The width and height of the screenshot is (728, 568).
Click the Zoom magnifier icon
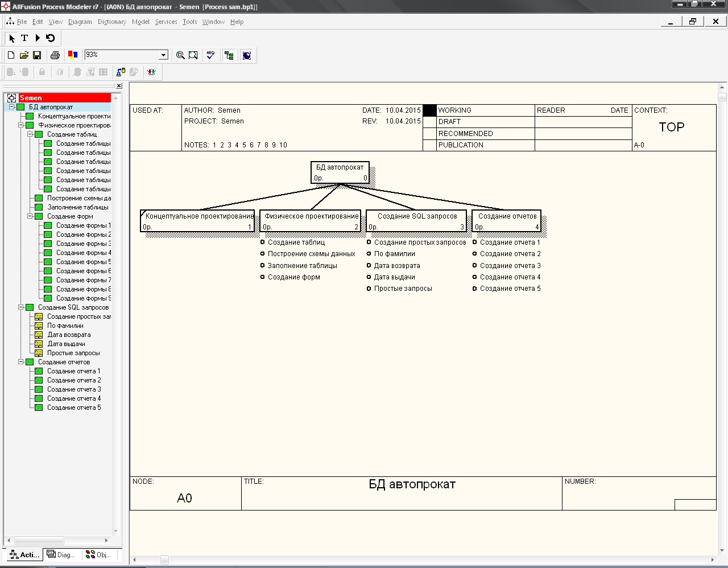pos(180,55)
